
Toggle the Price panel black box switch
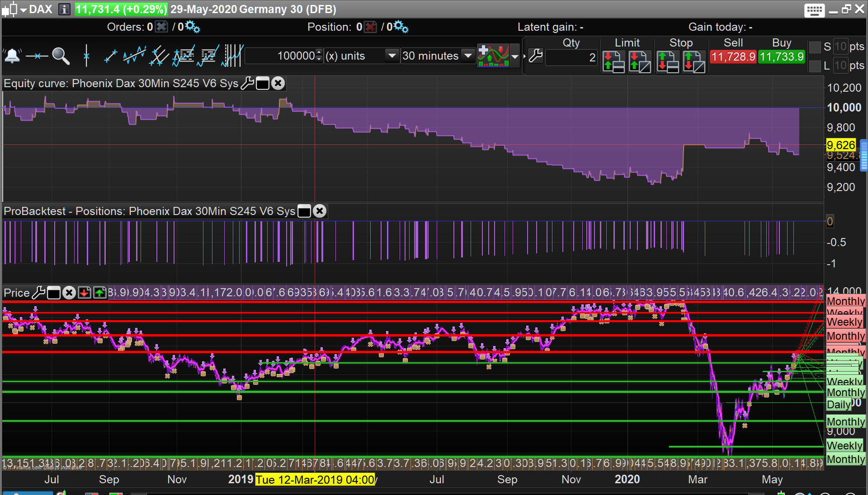click(54, 293)
